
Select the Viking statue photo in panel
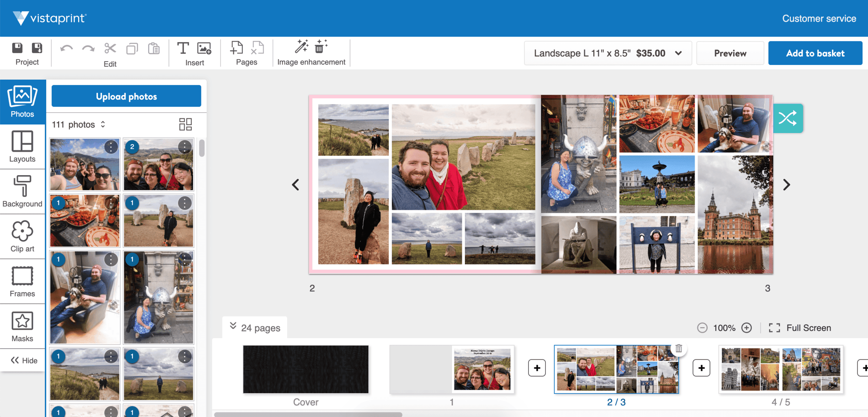tap(158, 297)
